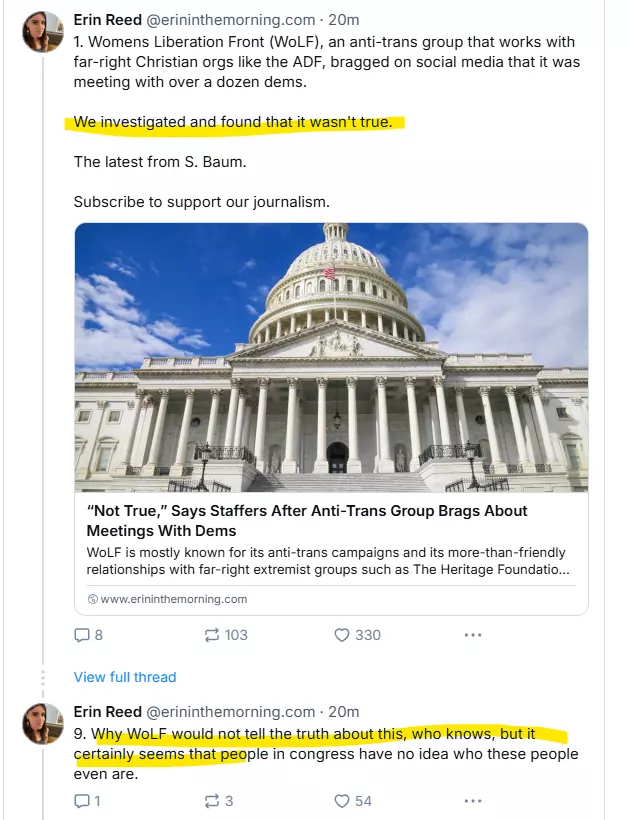The image size is (628, 820).
Task: Click Erin Reed's avatar on ninth post
Action: coord(41,723)
